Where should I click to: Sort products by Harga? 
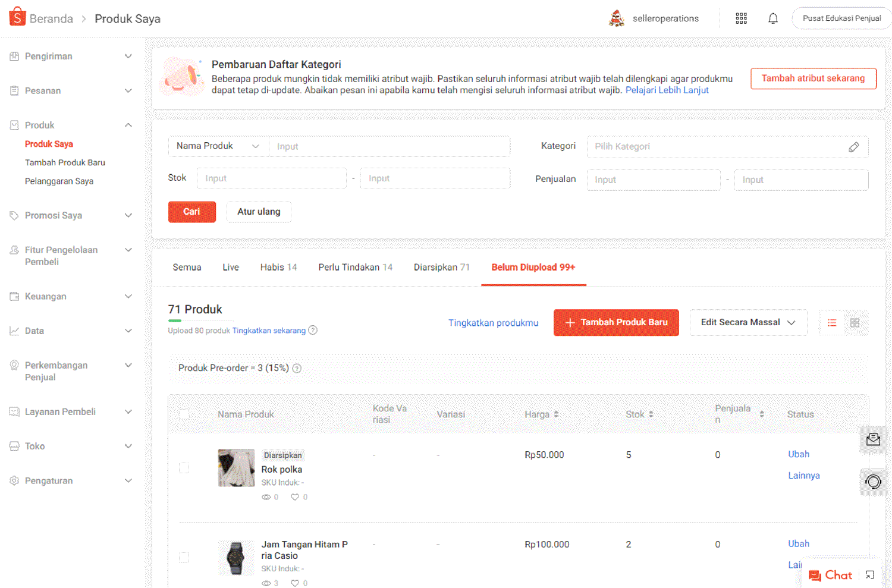coord(557,414)
